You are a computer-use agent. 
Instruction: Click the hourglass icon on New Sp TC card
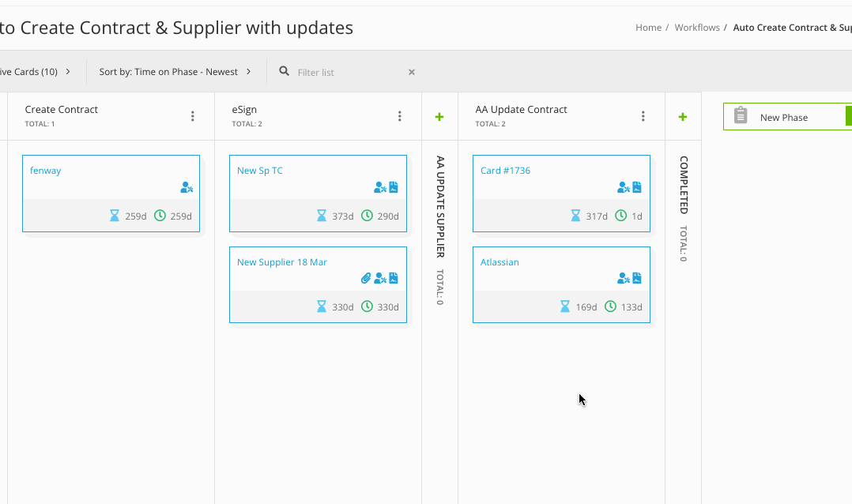tap(322, 216)
